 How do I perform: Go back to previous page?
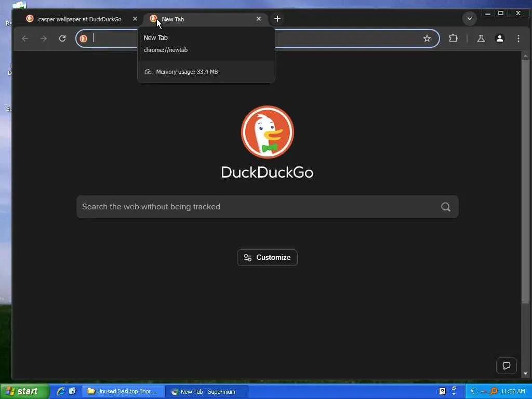point(25,38)
